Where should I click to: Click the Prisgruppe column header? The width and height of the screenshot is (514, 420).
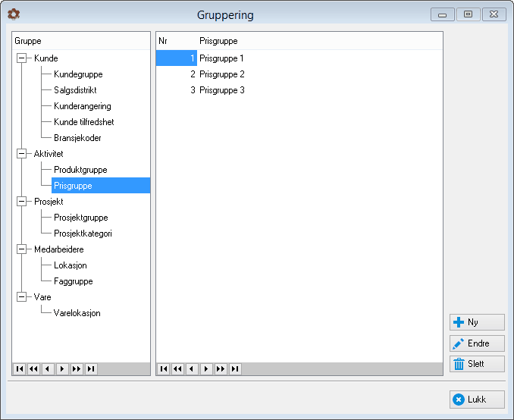pyautogui.click(x=320, y=41)
